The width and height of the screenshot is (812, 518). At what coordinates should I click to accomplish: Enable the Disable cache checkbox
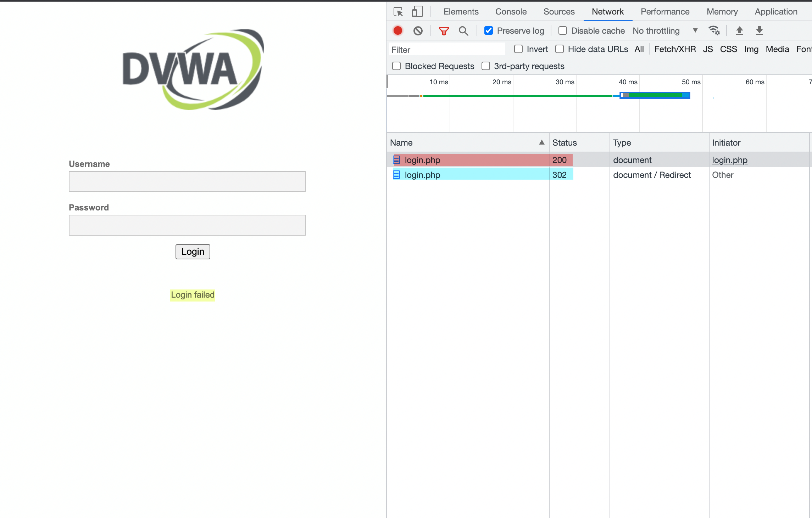(x=563, y=31)
